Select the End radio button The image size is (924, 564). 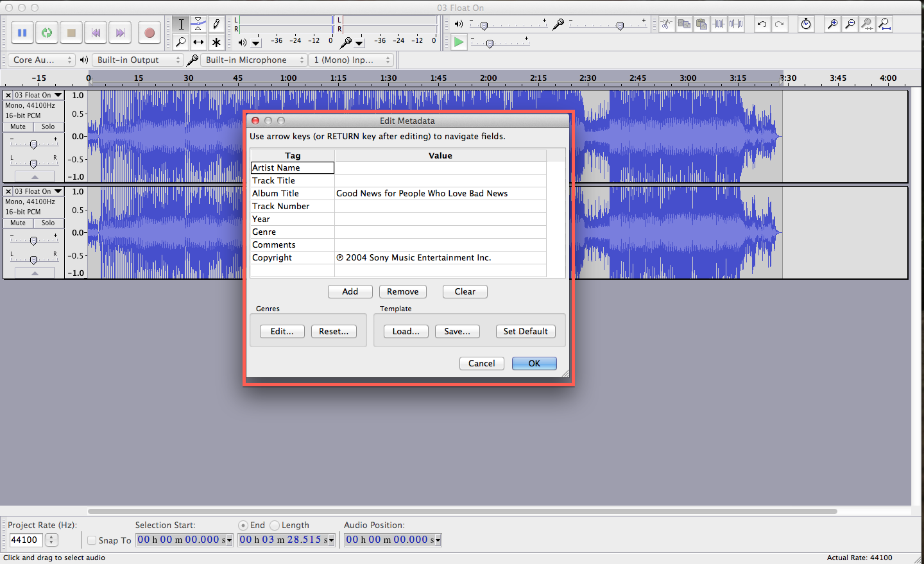tap(243, 525)
